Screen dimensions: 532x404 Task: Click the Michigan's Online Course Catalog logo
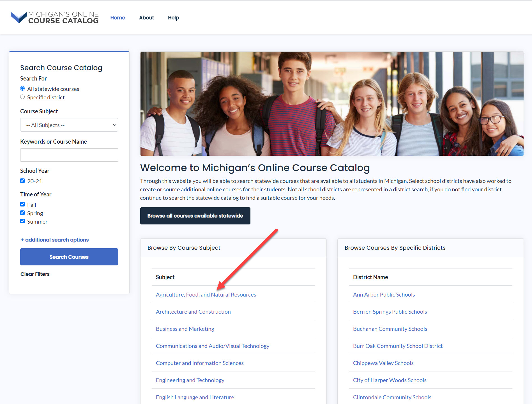point(54,17)
